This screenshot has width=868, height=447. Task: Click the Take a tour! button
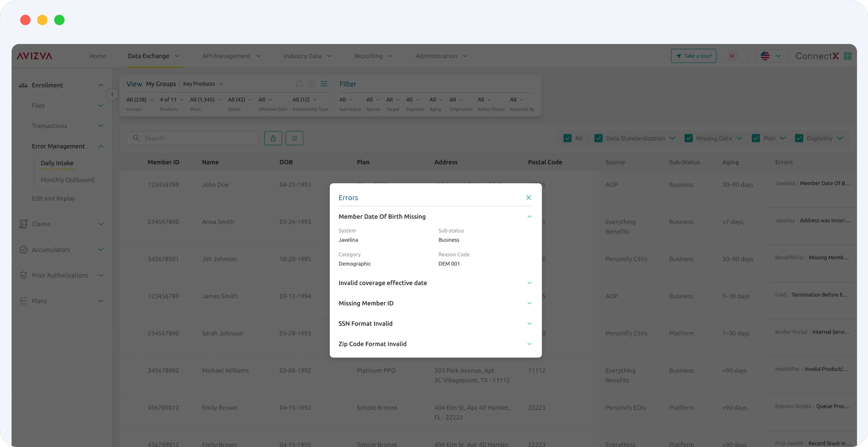[693, 56]
